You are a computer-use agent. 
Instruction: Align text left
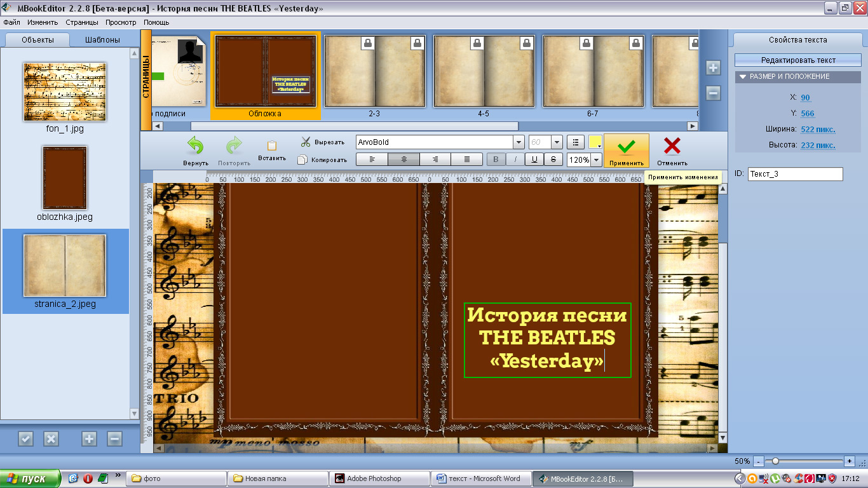[372, 159]
